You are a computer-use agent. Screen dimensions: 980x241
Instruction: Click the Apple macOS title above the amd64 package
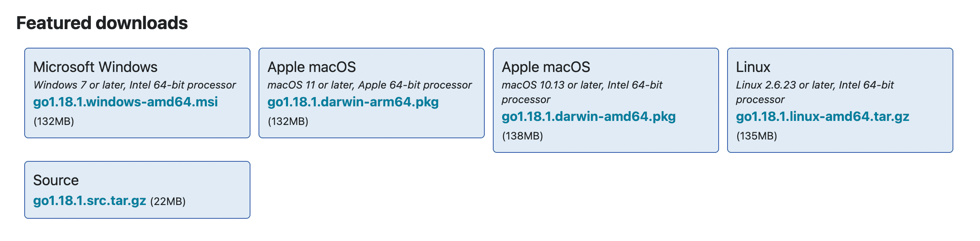click(546, 67)
